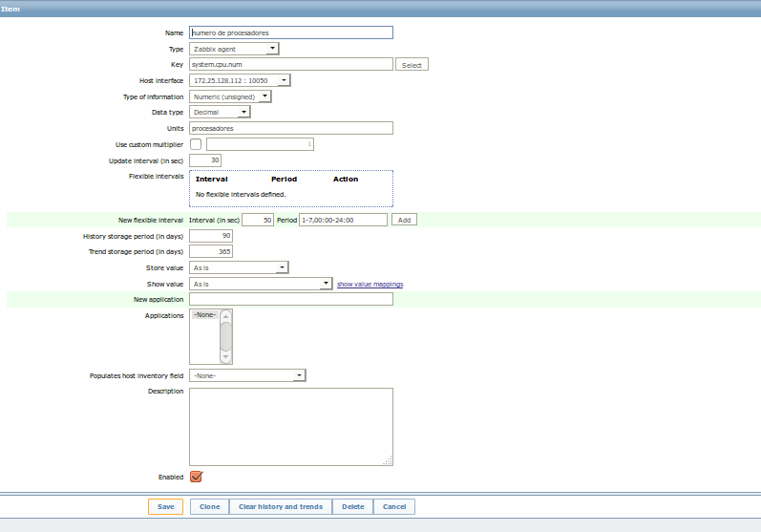Expand the Host interface dropdown
Screen dimensions: 761x532
tap(240, 80)
